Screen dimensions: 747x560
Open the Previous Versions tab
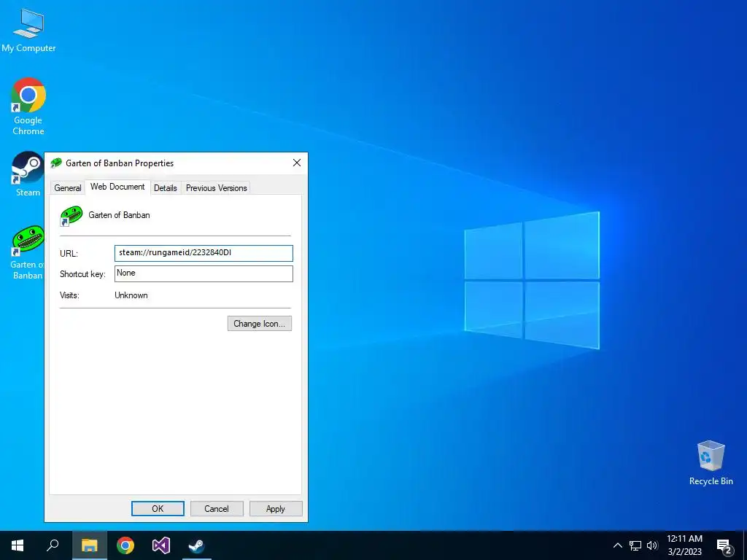click(x=216, y=188)
